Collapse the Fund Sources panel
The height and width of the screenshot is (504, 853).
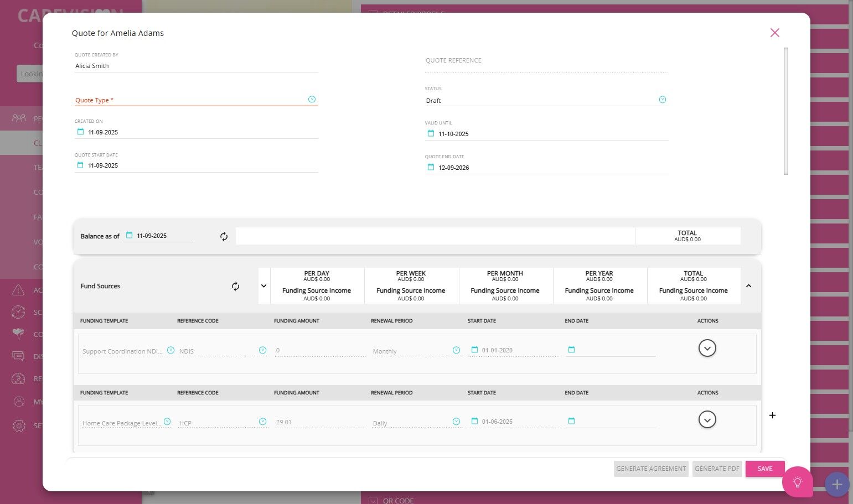pos(748,286)
